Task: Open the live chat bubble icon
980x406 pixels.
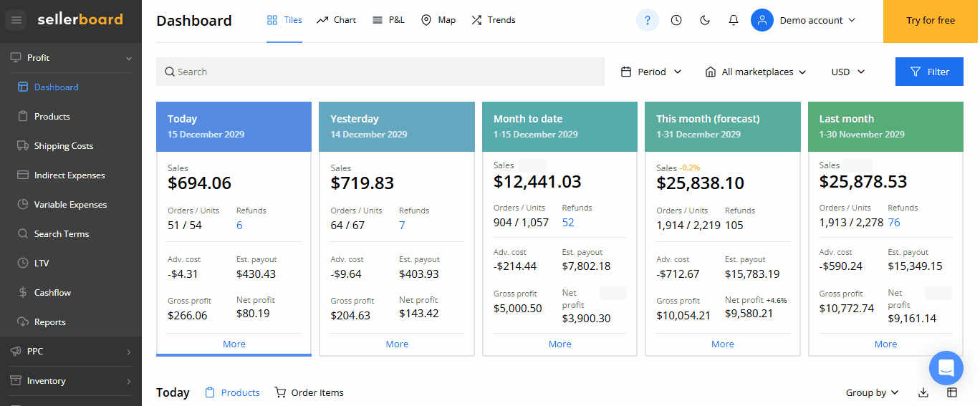Action: (x=946, y=369)
